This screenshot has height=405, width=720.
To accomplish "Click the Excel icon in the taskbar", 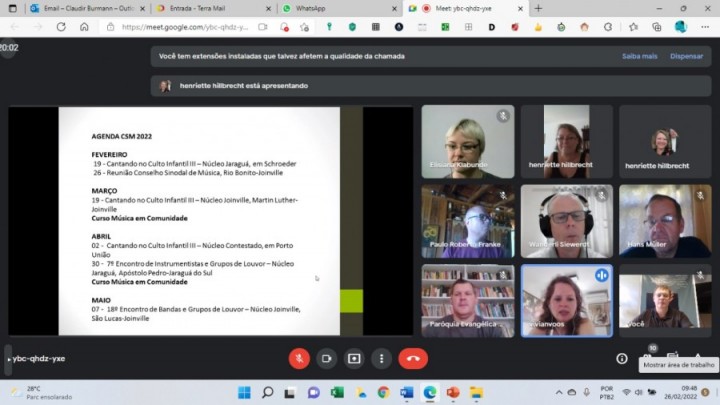I will 337,393.
